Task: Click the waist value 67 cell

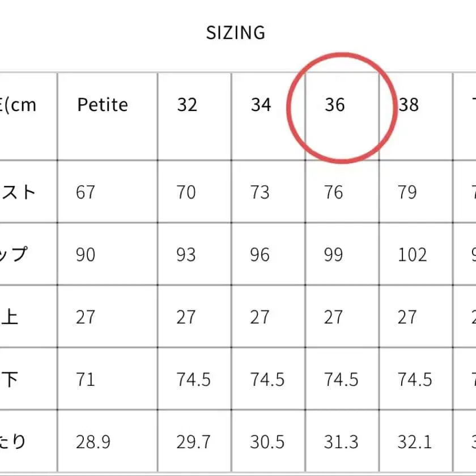Action: (86, 192)
